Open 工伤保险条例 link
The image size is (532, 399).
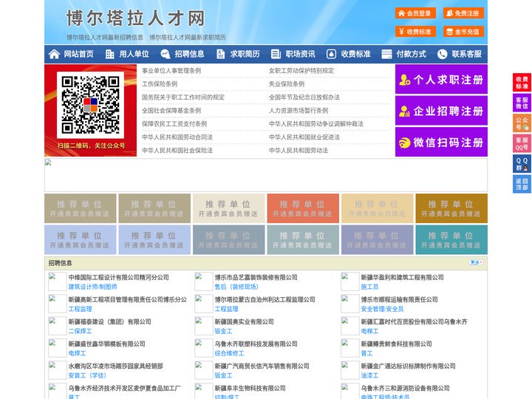coord(160,83)
